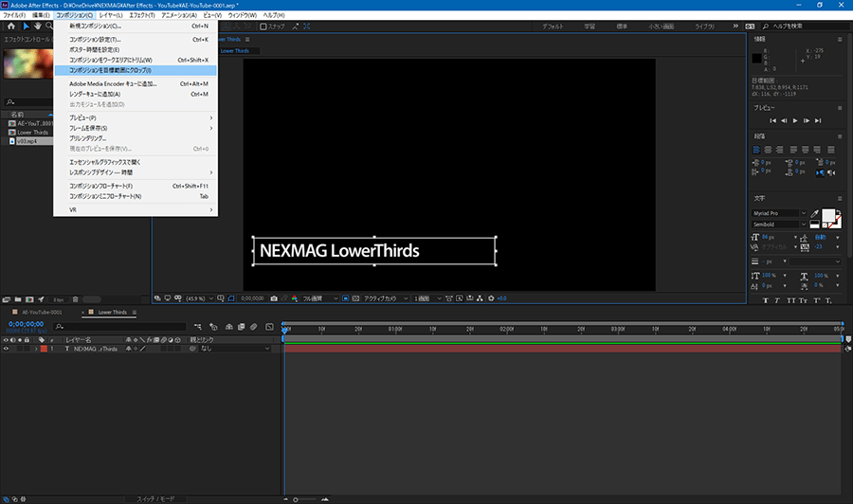
Task: Select the Hand tool
Action: [x=37, y=27]
